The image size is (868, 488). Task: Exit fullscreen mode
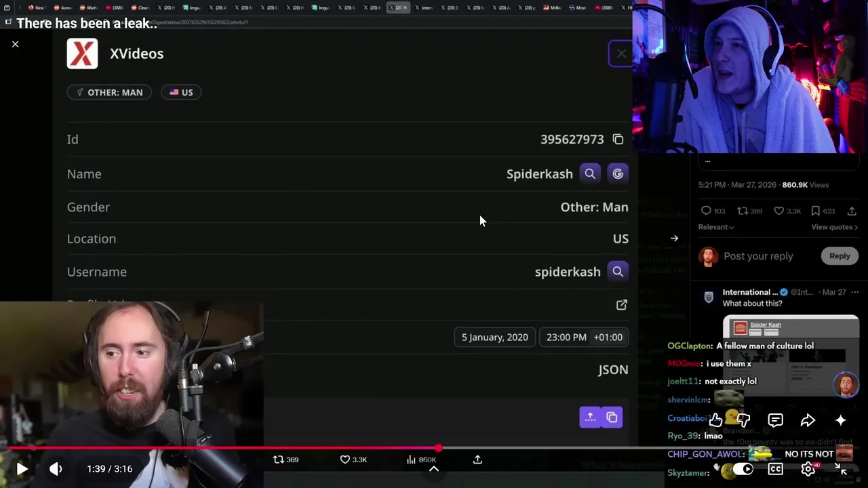840,469
